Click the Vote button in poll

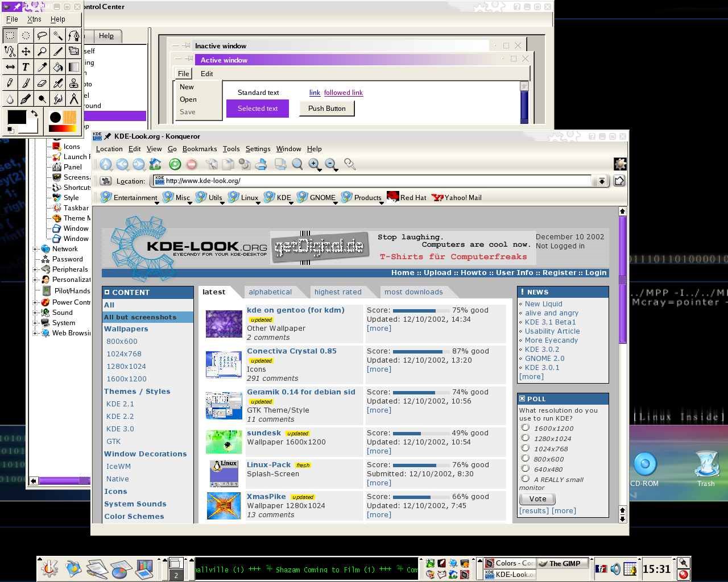[537, 499]
